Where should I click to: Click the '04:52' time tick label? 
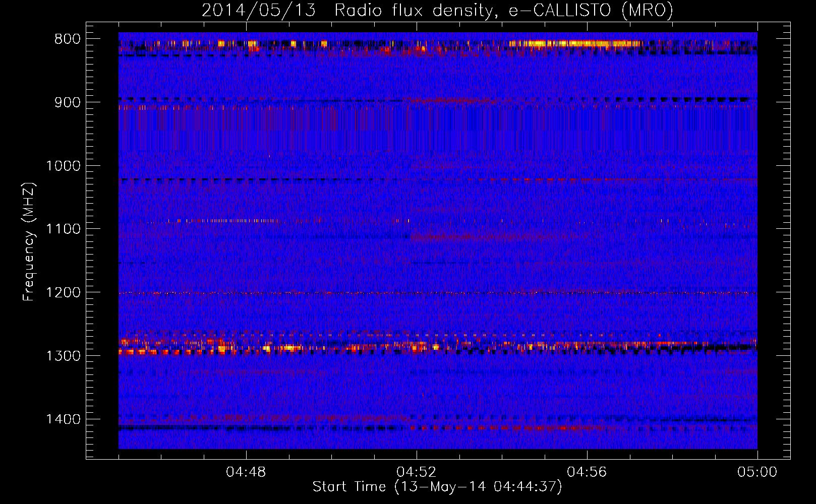tap(417, 472)
